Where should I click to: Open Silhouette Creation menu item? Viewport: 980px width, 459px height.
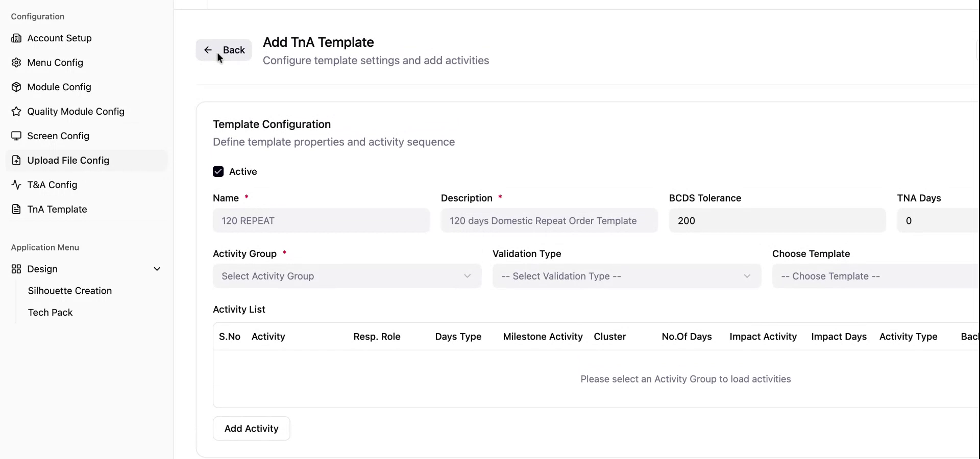coord(70,291)
